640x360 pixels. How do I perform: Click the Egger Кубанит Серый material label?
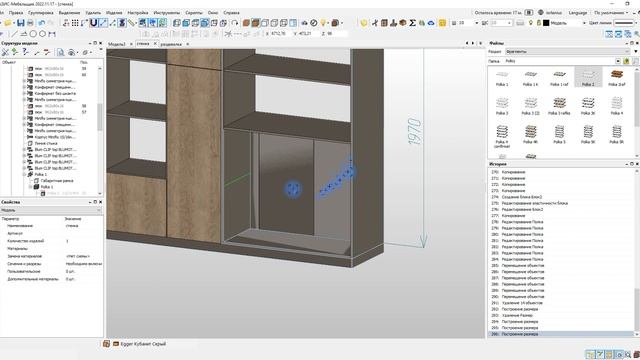click(x=143, y=344)
